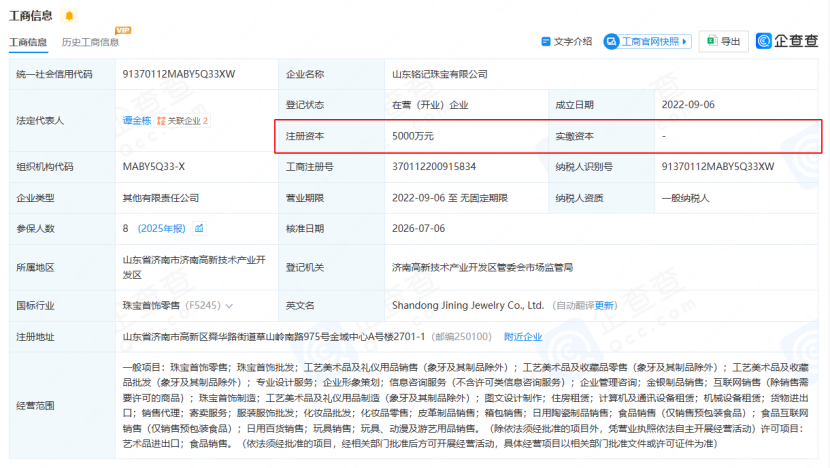This screenshot has width=830, height=468.
Task: Open the 工商官网快照 snapshot button
Action: pos(647,41)
